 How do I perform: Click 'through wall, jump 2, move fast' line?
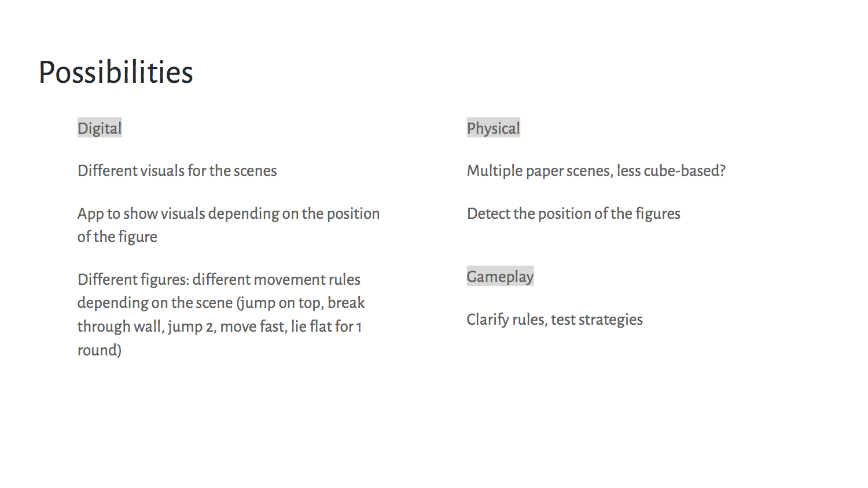point(219,326)
